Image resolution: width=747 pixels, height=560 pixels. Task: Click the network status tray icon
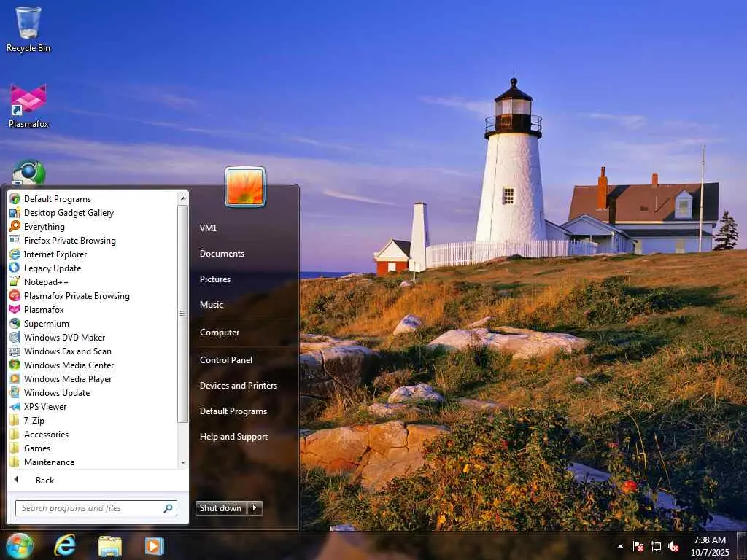(656, 546)
